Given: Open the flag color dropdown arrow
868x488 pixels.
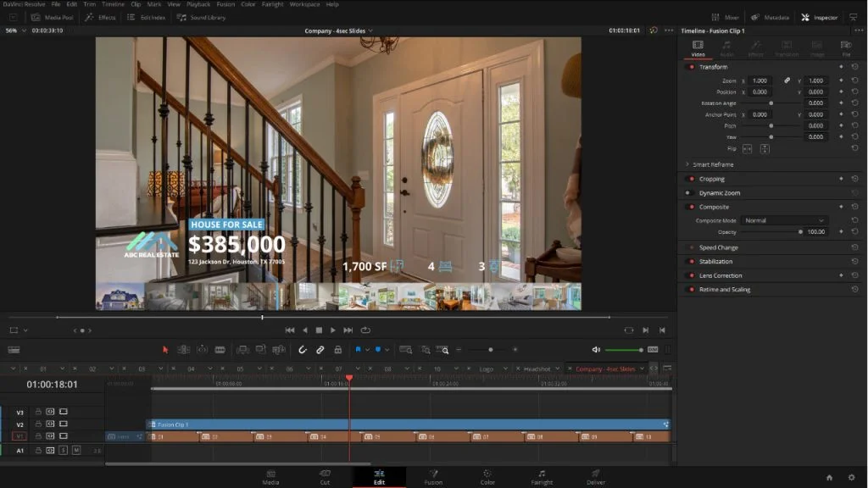Looking at the screenshot, I should pyautogui.click(x=367, y=350).
